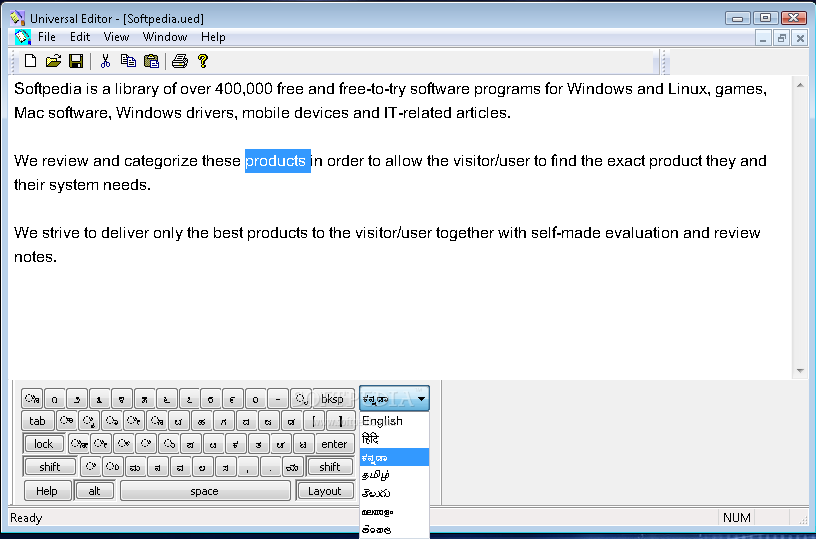Click the "NUM" status indicator
Viewport: 816px width, 539px height.
click(736, 518)
